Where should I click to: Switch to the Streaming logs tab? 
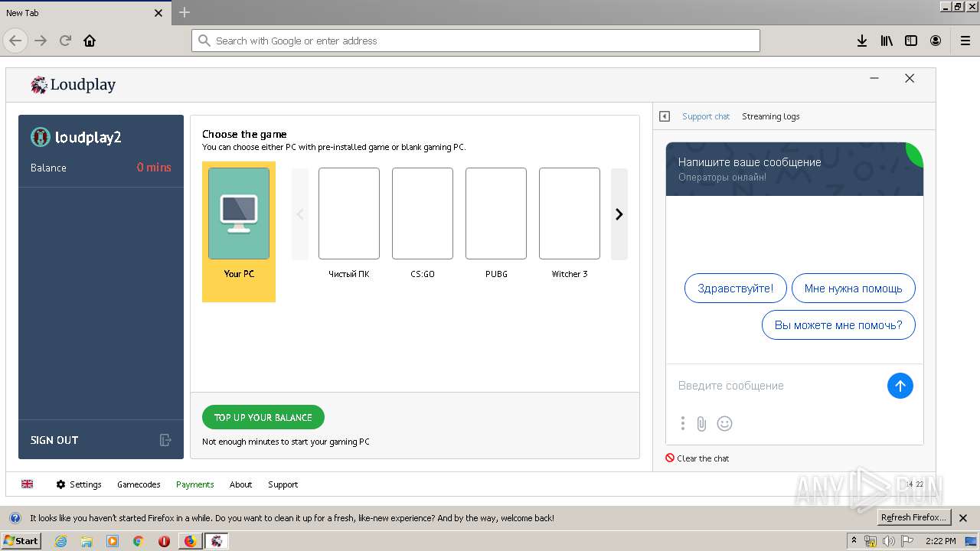click(771, 116)
